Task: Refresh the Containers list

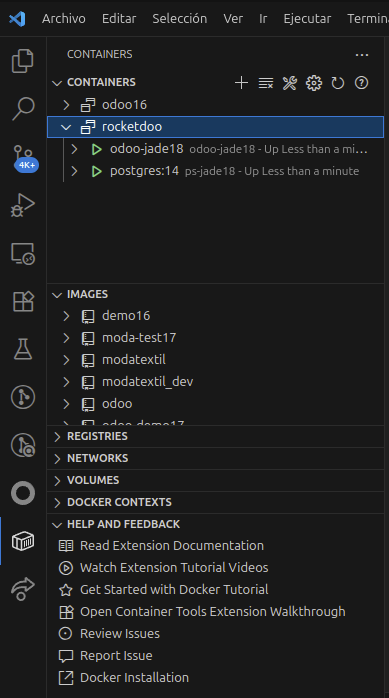Action: click(x=338, y=83)
